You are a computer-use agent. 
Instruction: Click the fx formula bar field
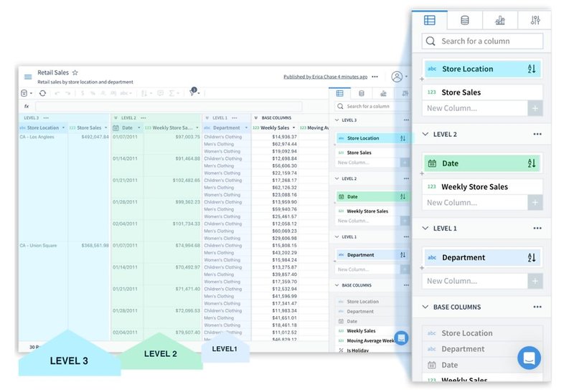169,106
